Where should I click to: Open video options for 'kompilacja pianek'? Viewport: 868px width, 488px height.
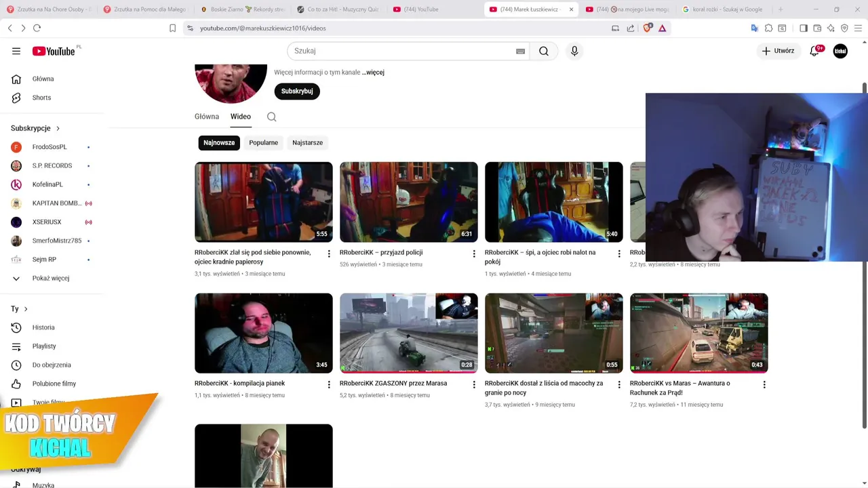pos(329,384)
